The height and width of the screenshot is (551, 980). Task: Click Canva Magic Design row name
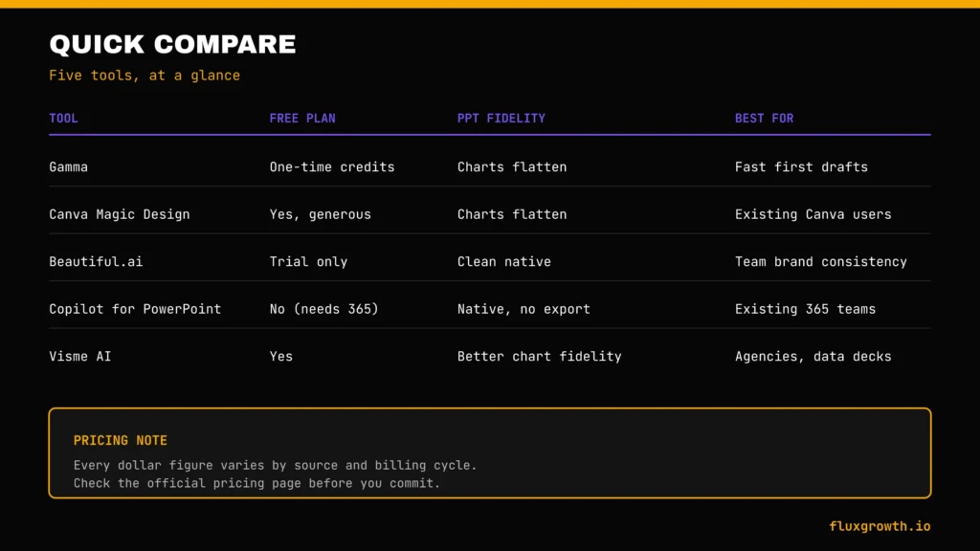pyautogui.click(x=120, y=214)
